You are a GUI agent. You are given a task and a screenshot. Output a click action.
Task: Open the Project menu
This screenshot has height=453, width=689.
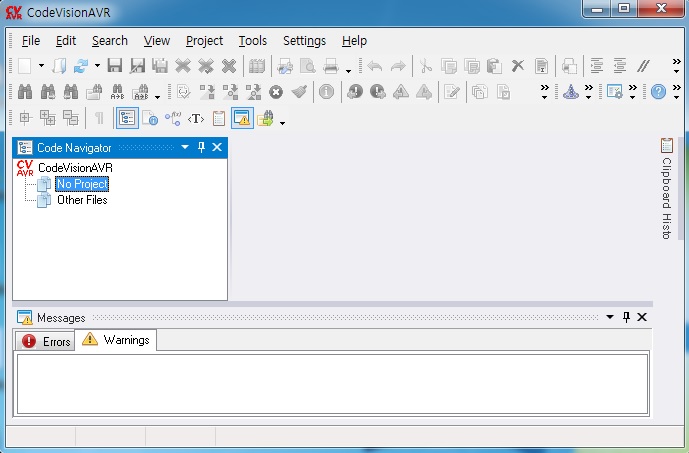[204, 41]
